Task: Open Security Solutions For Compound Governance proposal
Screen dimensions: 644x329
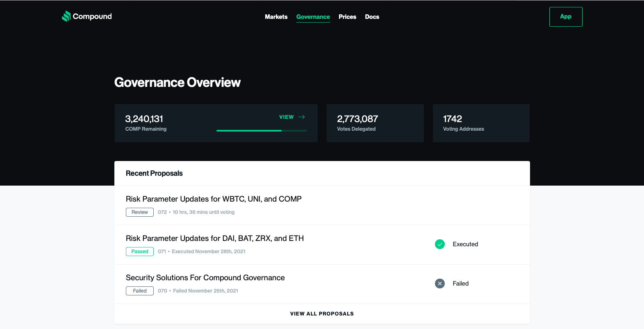Action: click(x=205, y=278)
